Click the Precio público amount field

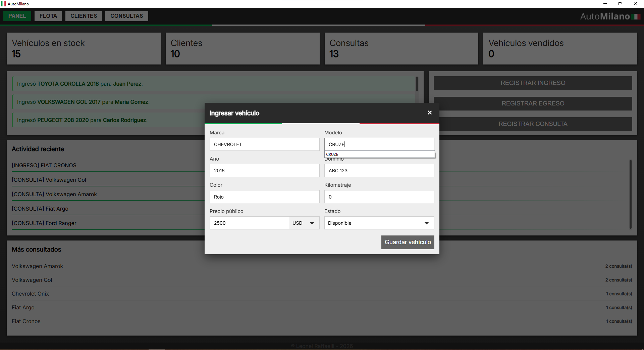249,223
